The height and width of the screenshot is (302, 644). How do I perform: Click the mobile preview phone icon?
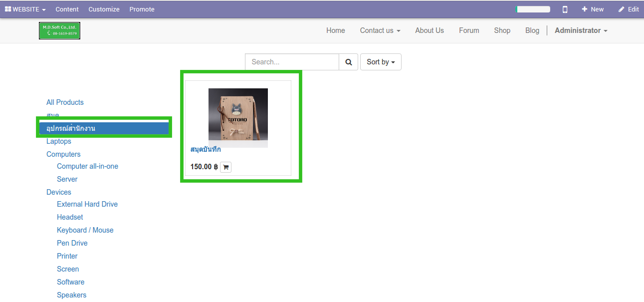tap(565, 9)
